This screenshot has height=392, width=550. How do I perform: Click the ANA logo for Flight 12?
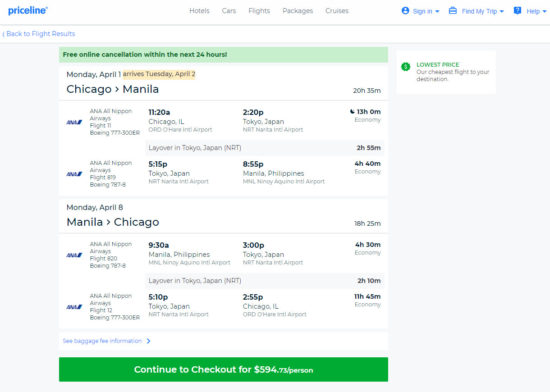(74, 307)
